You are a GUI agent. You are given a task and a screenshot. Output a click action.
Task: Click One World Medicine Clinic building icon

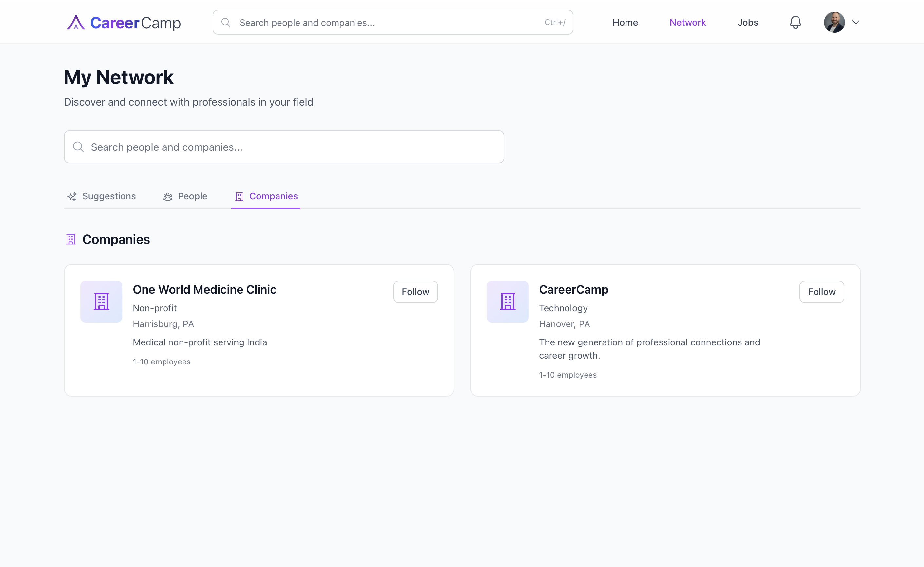click(101, 302)
